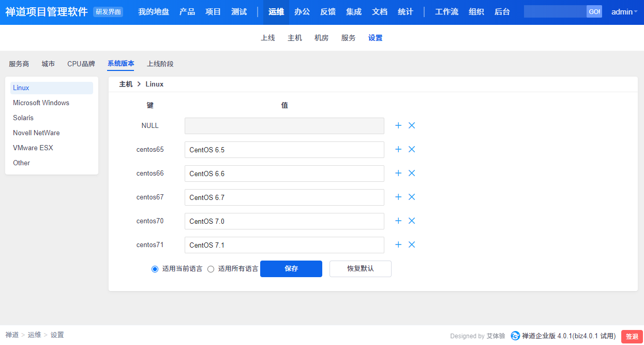This screenshot has height=345, width=644.
Task: Select 适用当前语言 radio option
Action: tap(155, 269)
